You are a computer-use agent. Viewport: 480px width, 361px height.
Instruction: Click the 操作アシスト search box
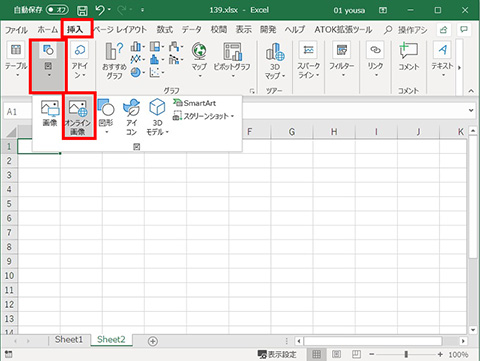click(406, 30)
